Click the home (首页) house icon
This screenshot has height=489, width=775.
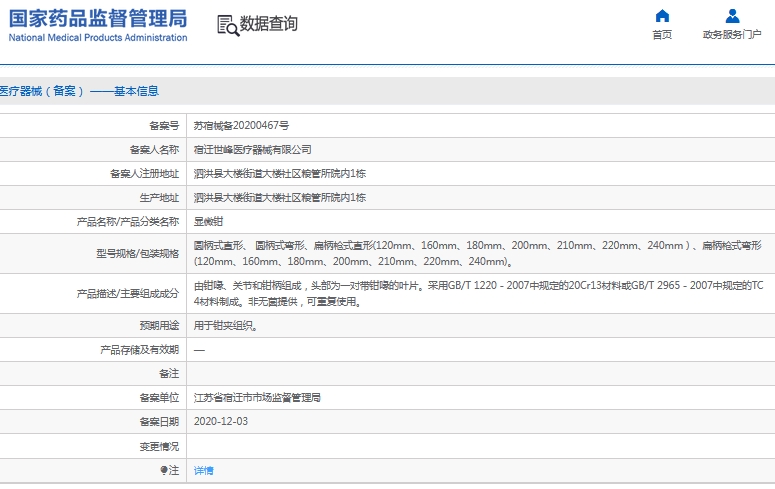pos(662,16)
